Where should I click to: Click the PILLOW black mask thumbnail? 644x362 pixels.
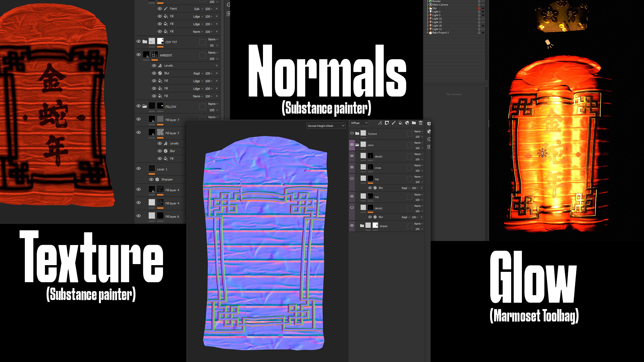160,106
